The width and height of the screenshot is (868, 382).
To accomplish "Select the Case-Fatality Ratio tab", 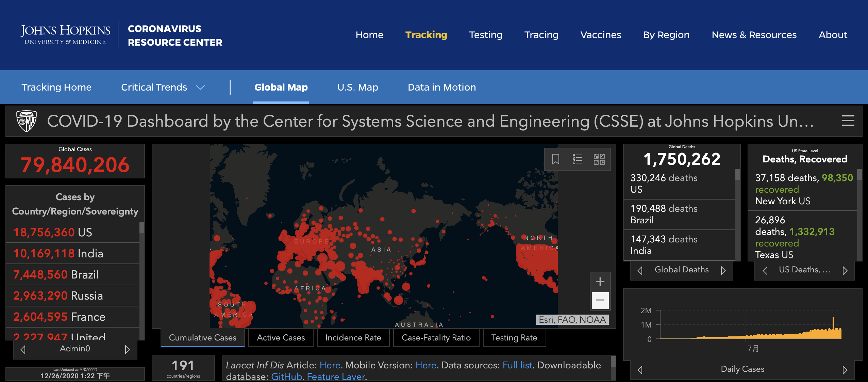I will pyautogui.click(x=436, y=338).
